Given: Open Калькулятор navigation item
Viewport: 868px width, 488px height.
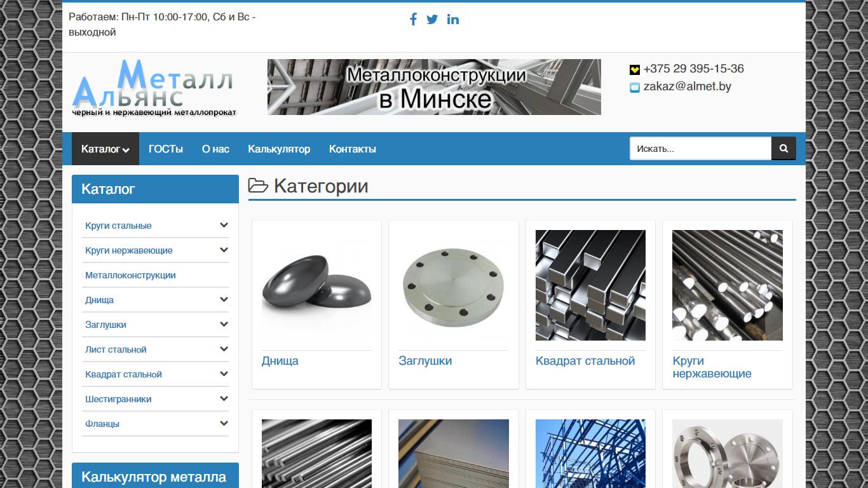Looking at the screenshot, I should (x=279, y=149).
